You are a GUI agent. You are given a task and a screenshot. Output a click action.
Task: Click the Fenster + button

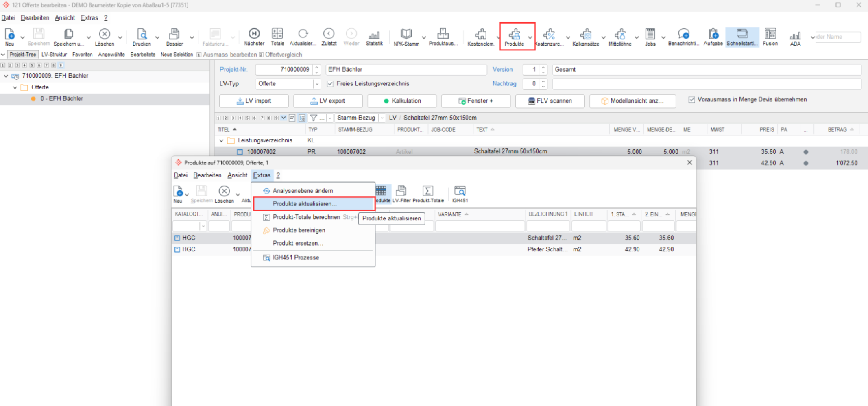(476, 101)
